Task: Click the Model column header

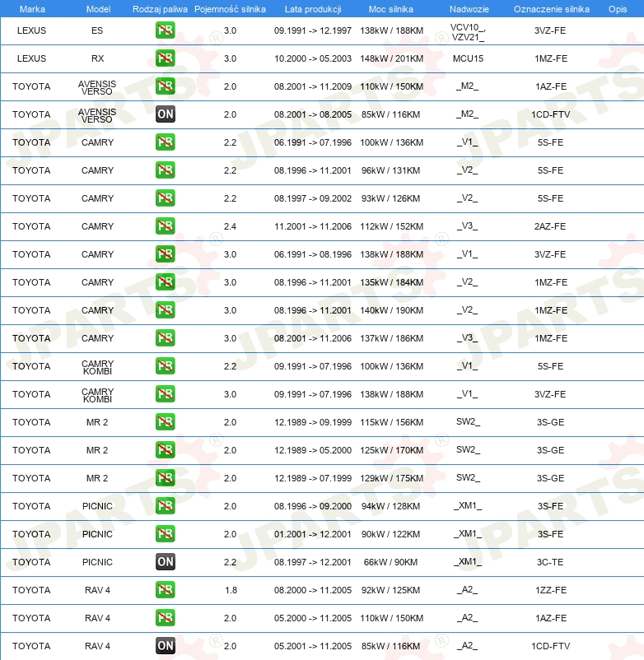Action: (98, 9)
